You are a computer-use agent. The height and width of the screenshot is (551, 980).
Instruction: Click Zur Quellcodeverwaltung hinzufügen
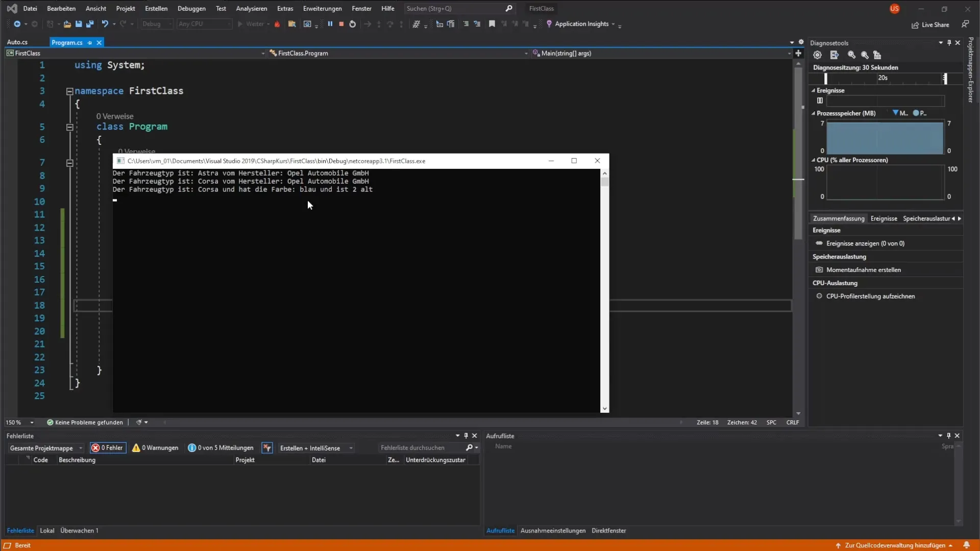[x=895, y=545]
